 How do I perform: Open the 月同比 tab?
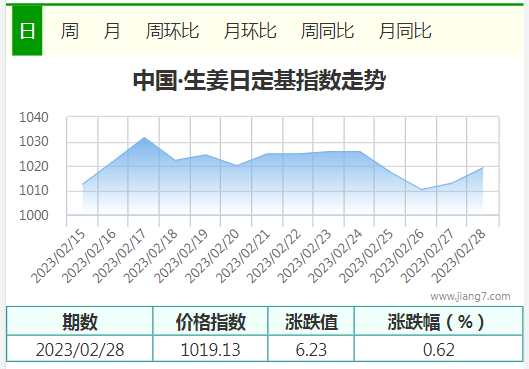click(405, 31)
